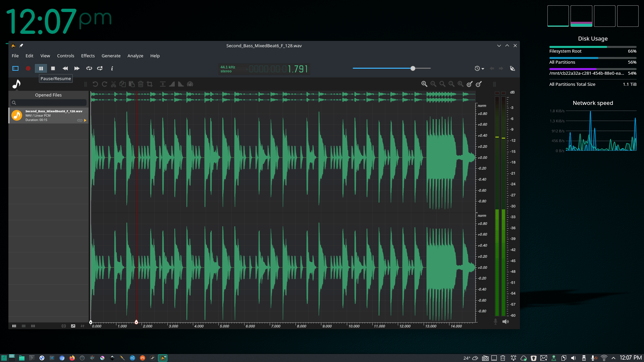Expand system tray hidden icons arrow
Viewport: 644px width, 362px height.
613,358
